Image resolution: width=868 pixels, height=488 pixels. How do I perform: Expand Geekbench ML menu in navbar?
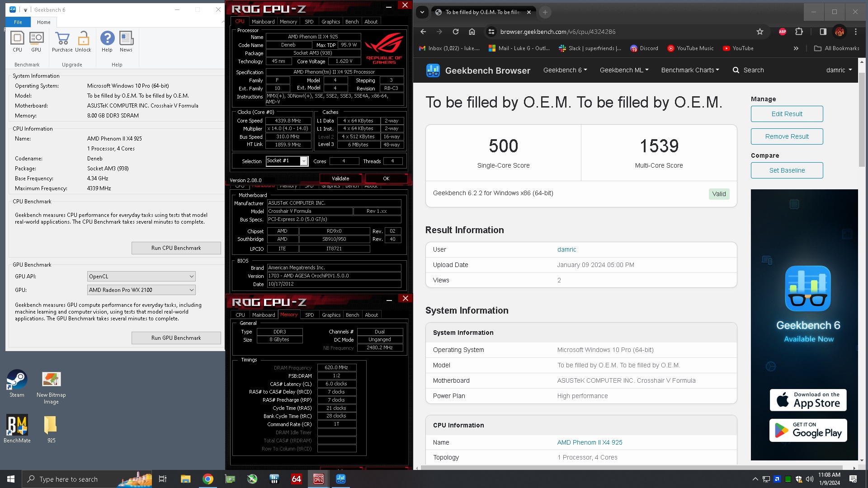tap(624, 70)
